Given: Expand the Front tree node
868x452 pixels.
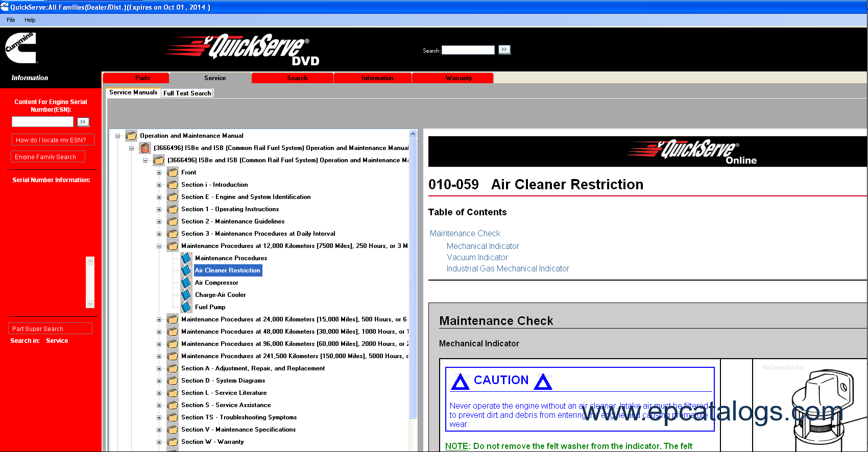Looking at the screenshot, I should (x=159, y=172).
